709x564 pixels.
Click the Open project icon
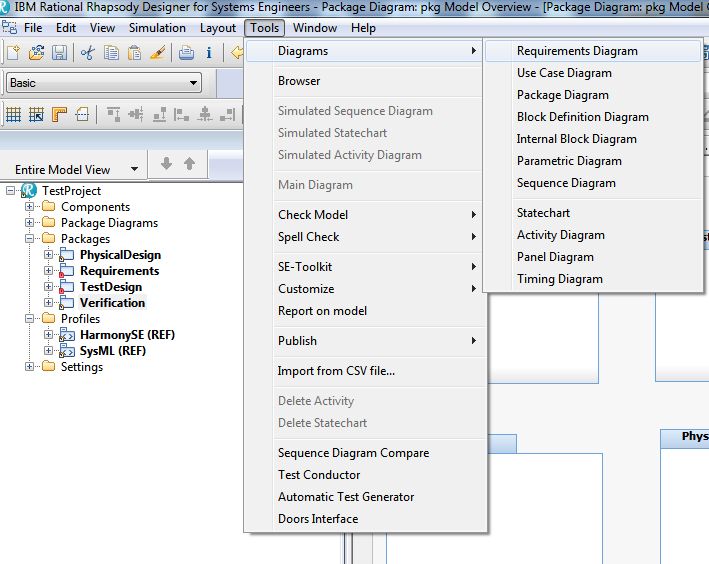coord(36,53)
